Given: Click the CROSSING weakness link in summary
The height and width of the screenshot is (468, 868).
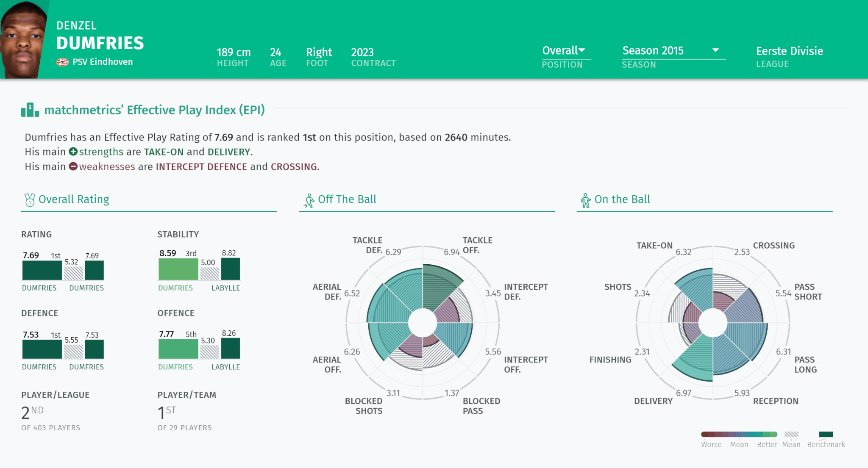Looking at the screenshot, I should (x=294, y=167).
